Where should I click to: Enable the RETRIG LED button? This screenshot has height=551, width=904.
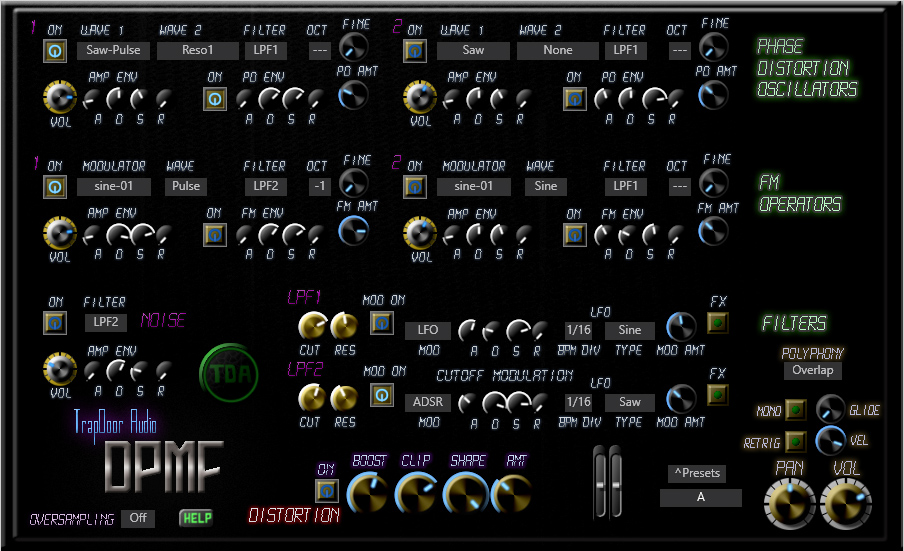pyautogui.click(x=796, y=441)
